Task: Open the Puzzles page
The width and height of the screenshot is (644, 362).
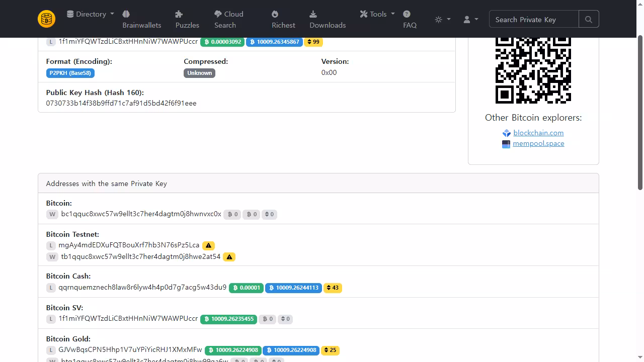Action: pyautogui.click(x=187, y=20)
